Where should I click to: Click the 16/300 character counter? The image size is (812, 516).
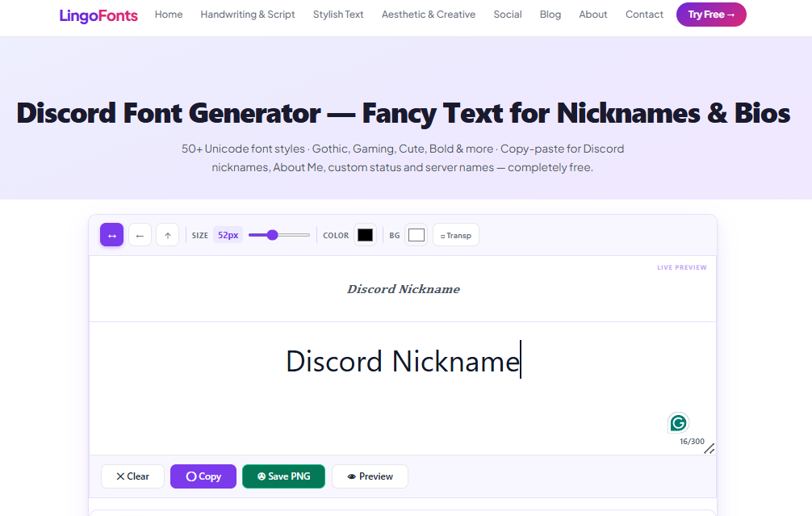692,442
